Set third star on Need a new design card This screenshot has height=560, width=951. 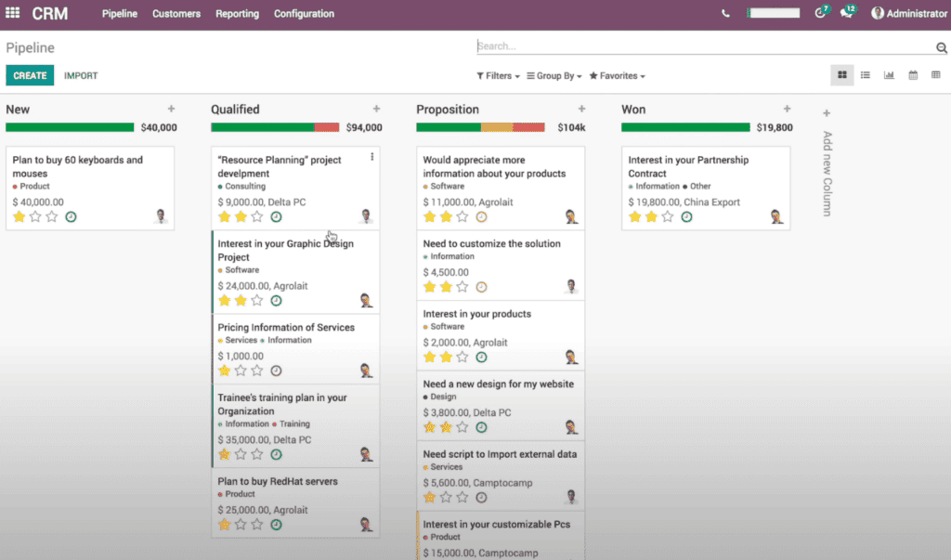pyautogui.click(x=462, y=428)
